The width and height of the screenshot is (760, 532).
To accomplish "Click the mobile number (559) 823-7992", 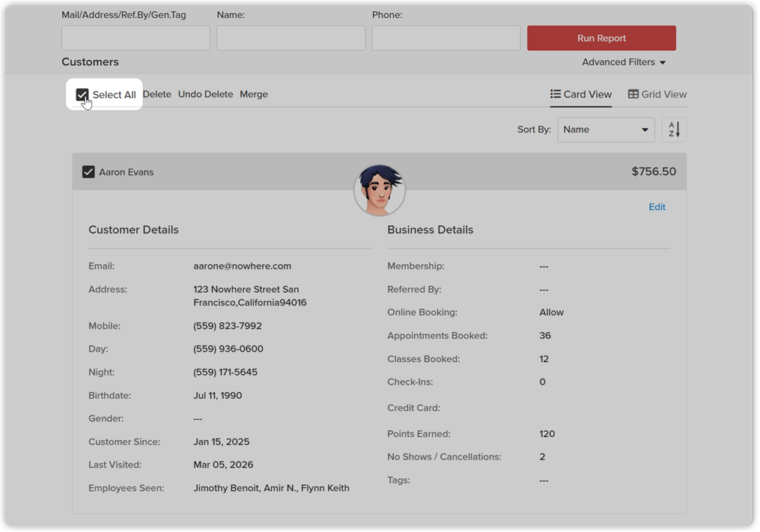I will click(228, 326).
